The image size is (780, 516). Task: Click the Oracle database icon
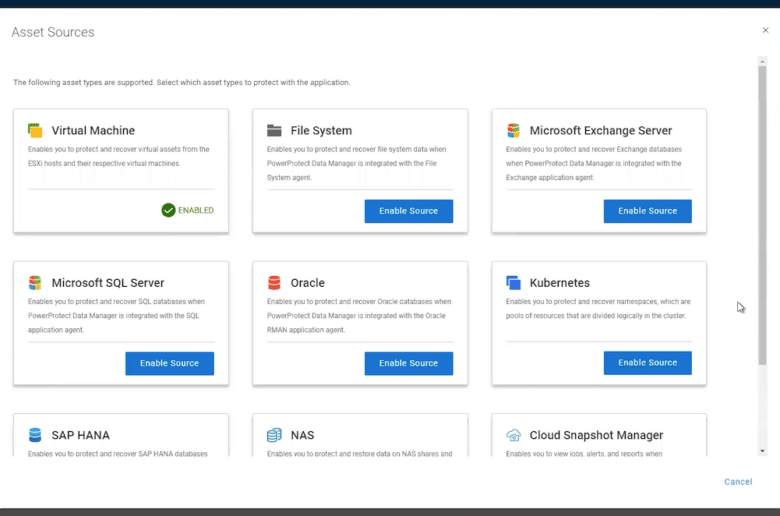click(274, 283)
